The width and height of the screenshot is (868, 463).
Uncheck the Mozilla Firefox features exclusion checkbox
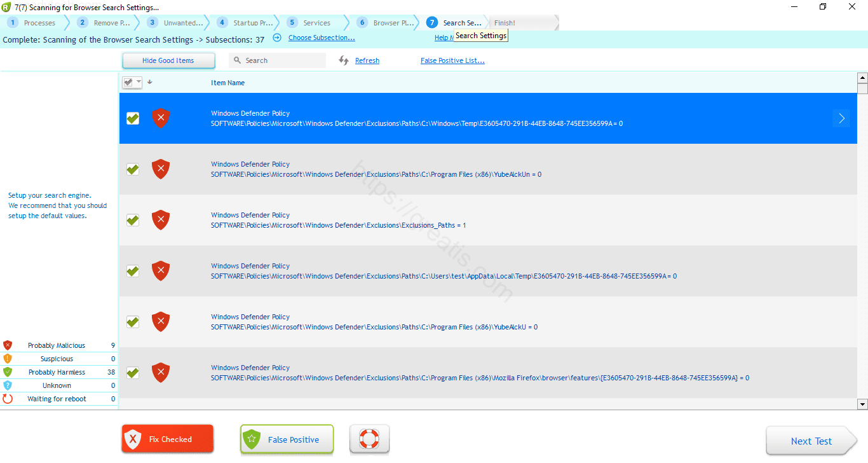(x=133, y=373)
